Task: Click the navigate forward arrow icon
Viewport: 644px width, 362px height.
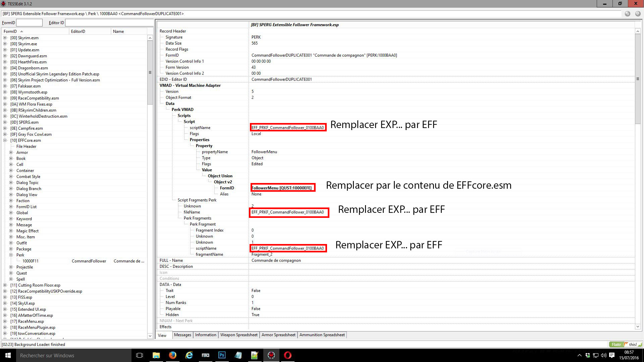Action: coord(638,14)
